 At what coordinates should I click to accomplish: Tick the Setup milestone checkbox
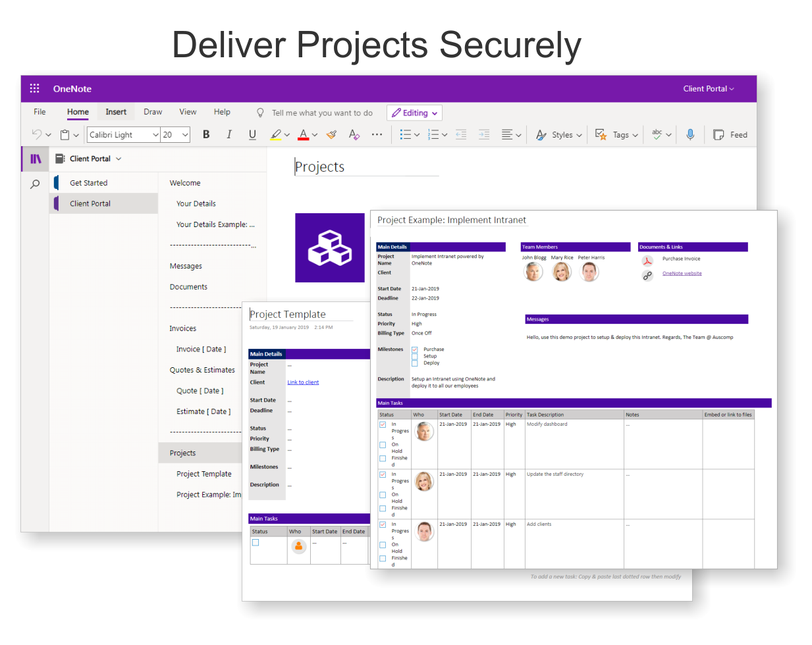(415, 356)
